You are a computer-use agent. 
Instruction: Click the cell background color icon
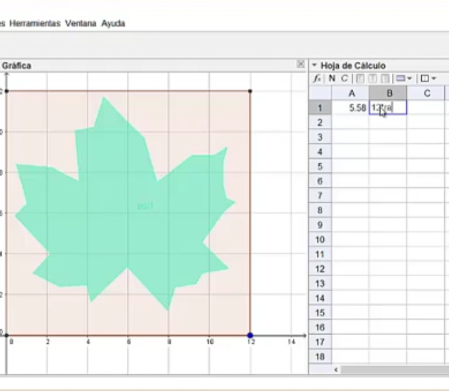click(x=401, y=79)
